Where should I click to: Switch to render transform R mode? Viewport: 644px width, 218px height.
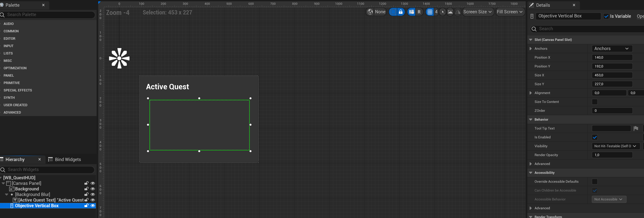pos(419,12)
